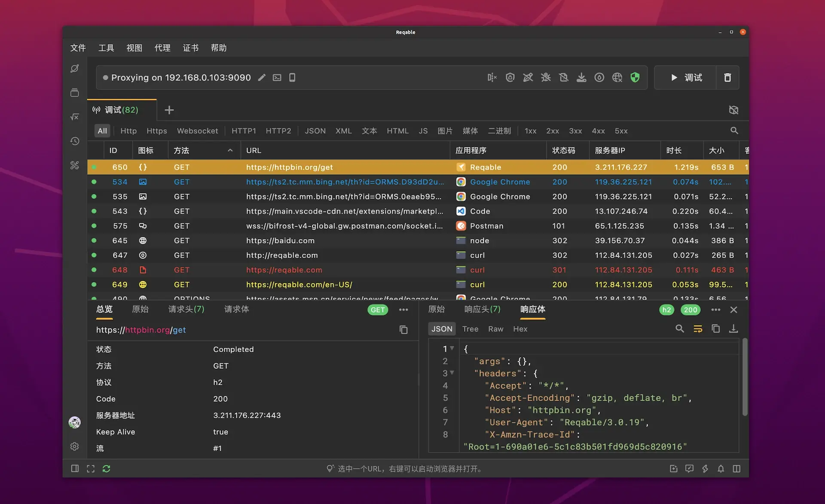Open the more options menu in the overview panel
The height and width of the screenshot is (504, 825).
[403, 310]
